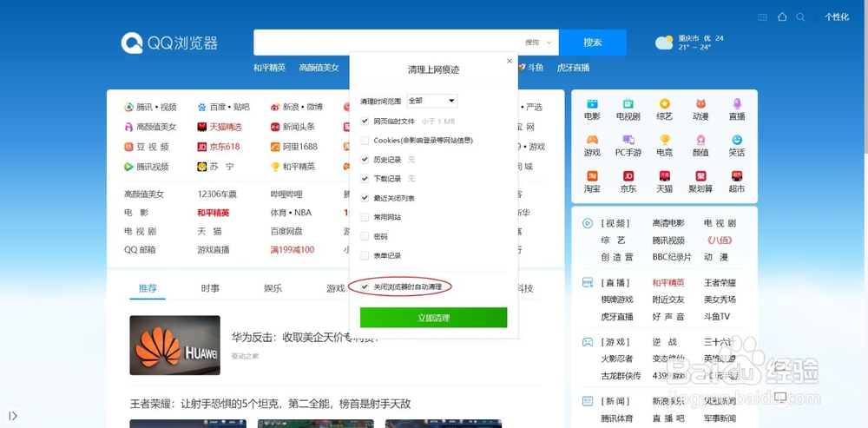This screenshot has width=868, height=428.
Task: Toggle 关闭浏览器时自动清理 checkbox
Action: 365,286
